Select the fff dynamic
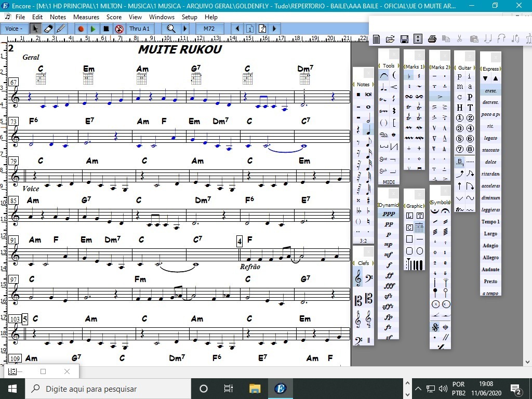The image size is (532, 399). click(389, 286)
